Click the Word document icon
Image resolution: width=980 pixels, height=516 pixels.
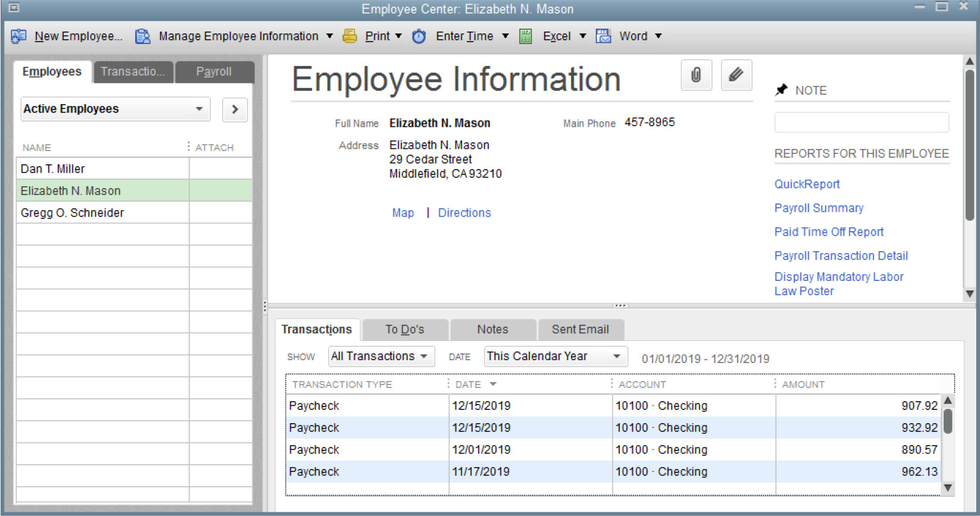coord(604,36)
